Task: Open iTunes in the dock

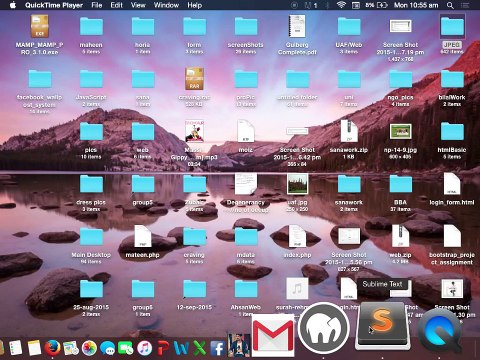Action: [x=144, y=348]
